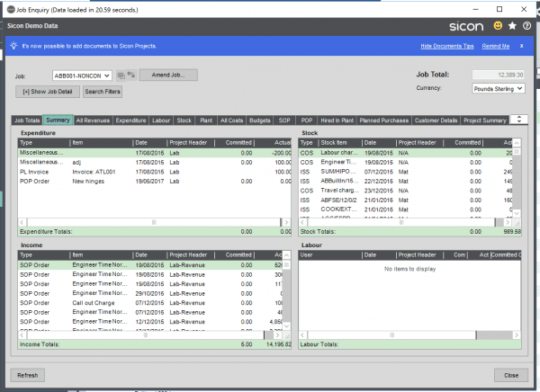Select the Miscellaneous adj expenditure row
This screenshot has height=392, width=540.
(155, 162)
